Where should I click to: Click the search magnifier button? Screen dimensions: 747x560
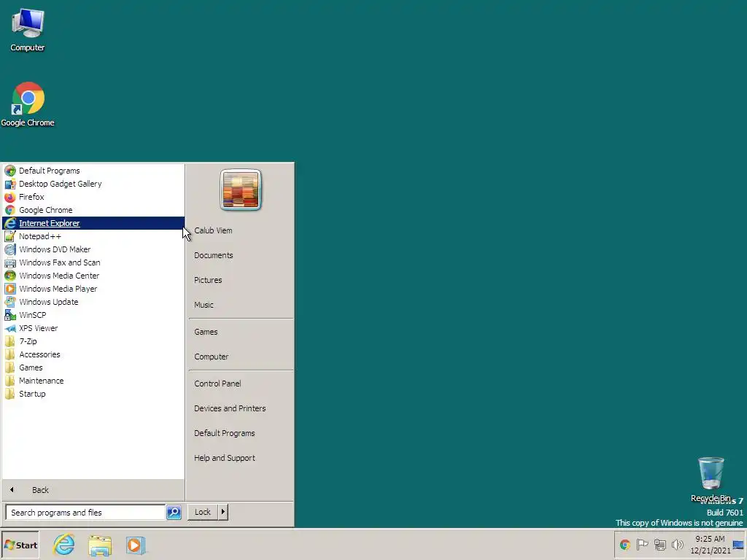(x=174, y=513)
